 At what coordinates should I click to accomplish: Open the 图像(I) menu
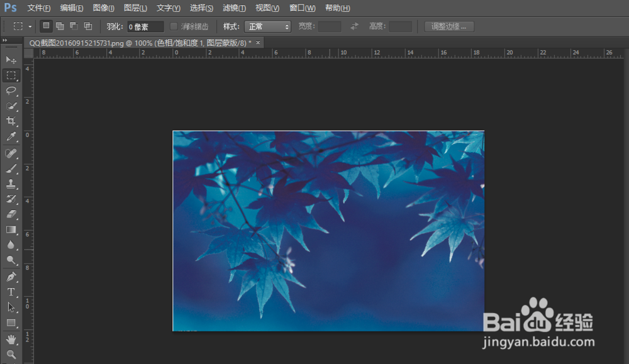tap(104, 8)
